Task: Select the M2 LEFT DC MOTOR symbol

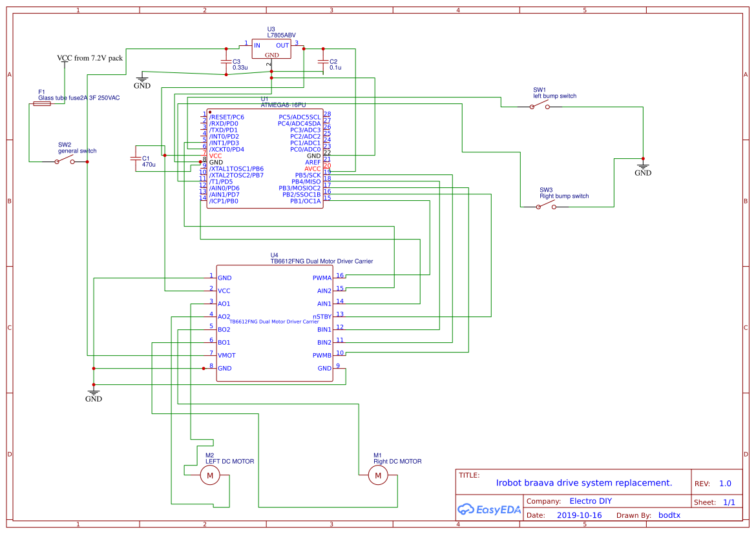Action: pyautogui.click(x=209, y=475)
